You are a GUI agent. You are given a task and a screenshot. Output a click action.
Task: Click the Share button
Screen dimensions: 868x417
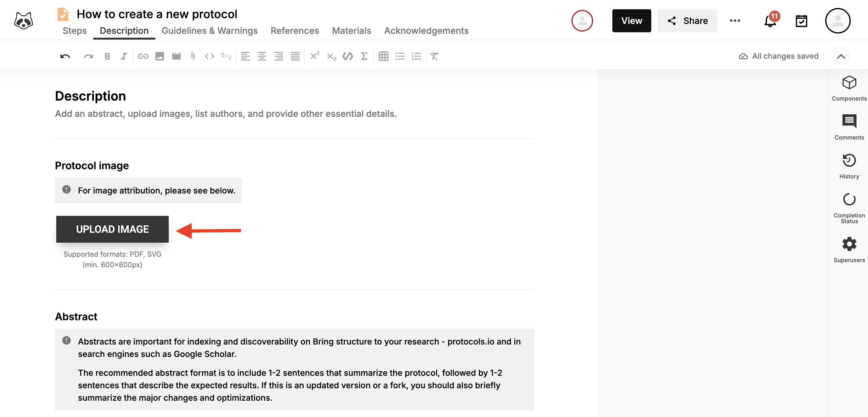click(x=687, y=21)
